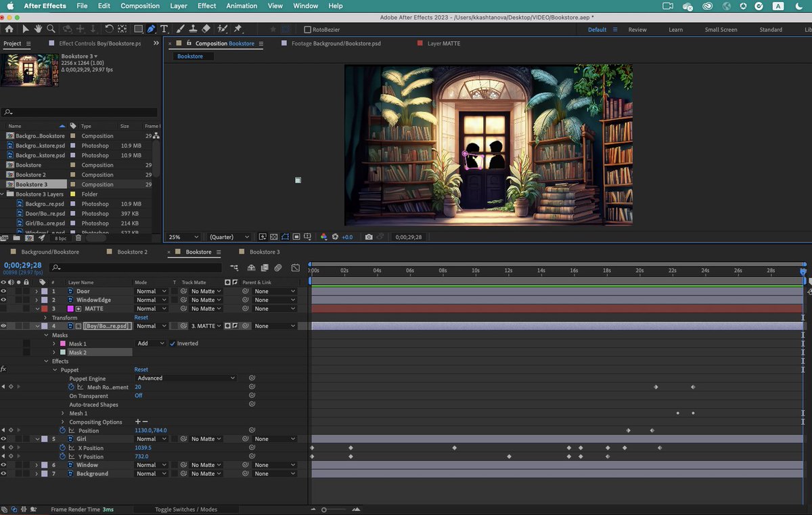Viewport: 812px width, 515px height.
Task: Activate the Hand tool
Action: [x=38, y=29]
